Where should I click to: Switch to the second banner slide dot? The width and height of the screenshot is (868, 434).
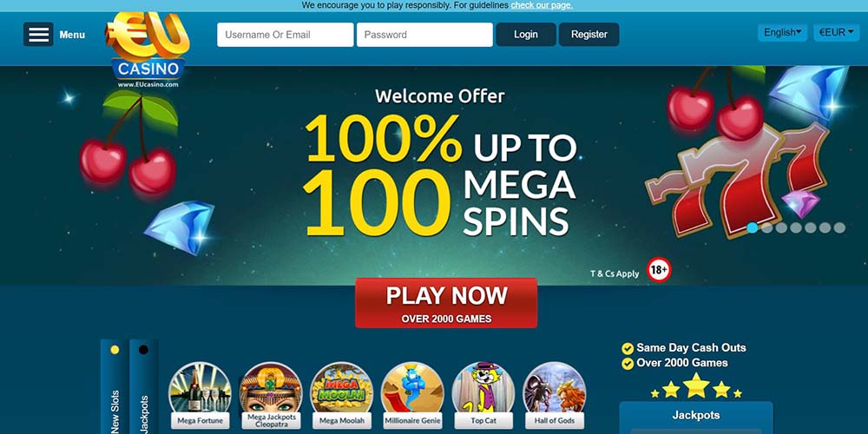[x=766, y=227]
